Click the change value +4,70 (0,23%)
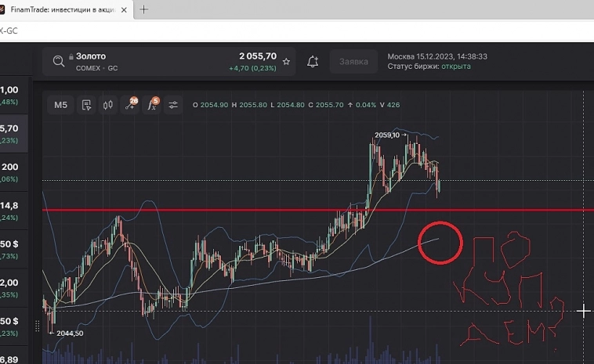Image resolution: width=594 pixels, height=364 pixels. [x=252, y=68]
